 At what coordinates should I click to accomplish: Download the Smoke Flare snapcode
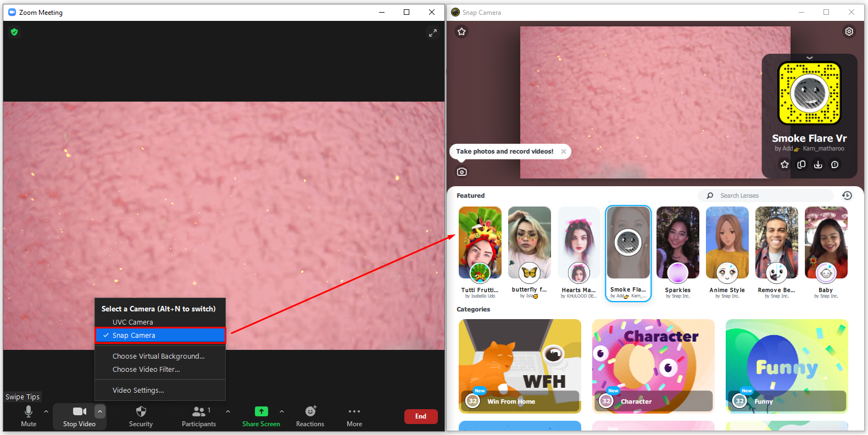click(x=818, y=164)
